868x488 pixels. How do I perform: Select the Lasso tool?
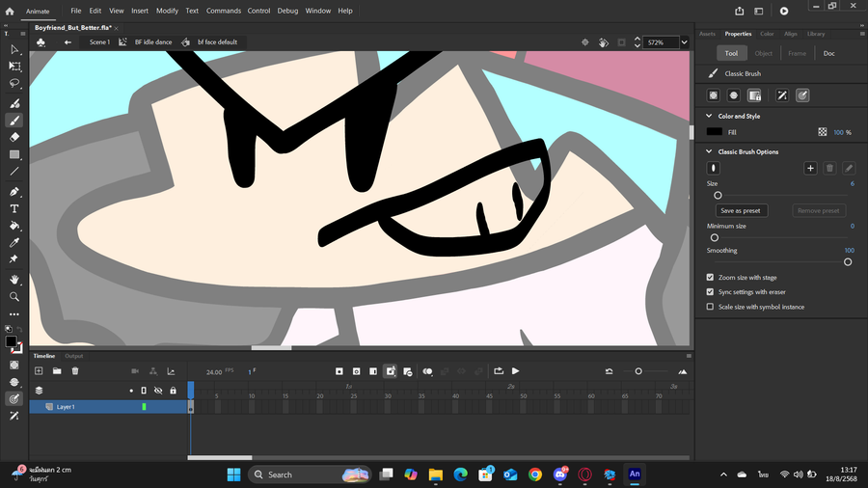pyautogui.click(x=14, y=84)
